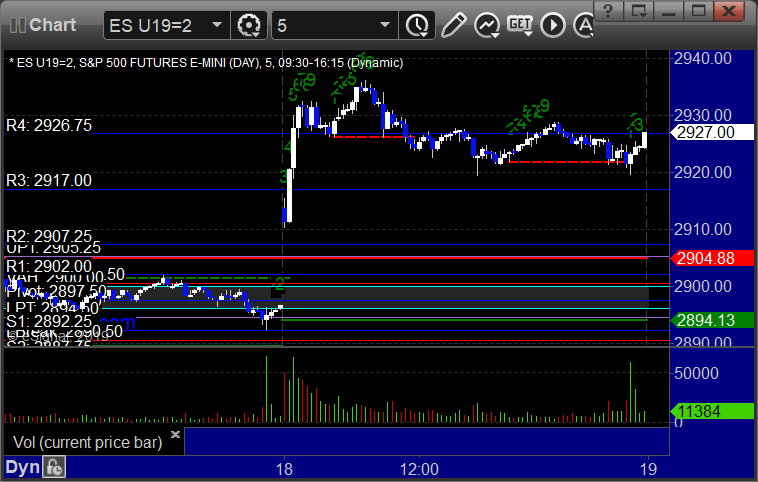
Task: Open the studies chart-line icon
Action: [x=486, y=25]
